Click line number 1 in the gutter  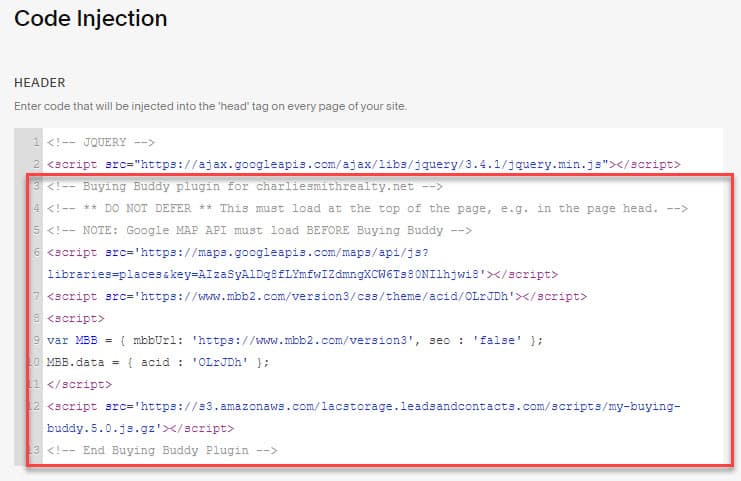pos(36,142)
